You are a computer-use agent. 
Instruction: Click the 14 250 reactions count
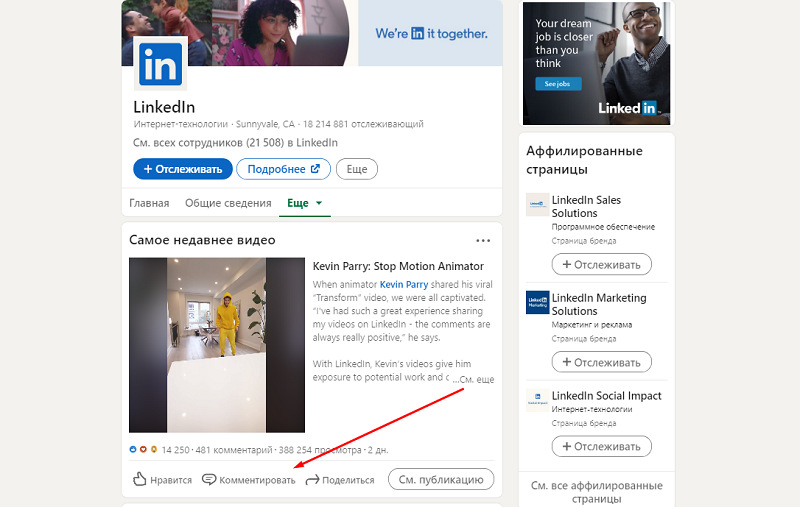click(x=176, y=450)
